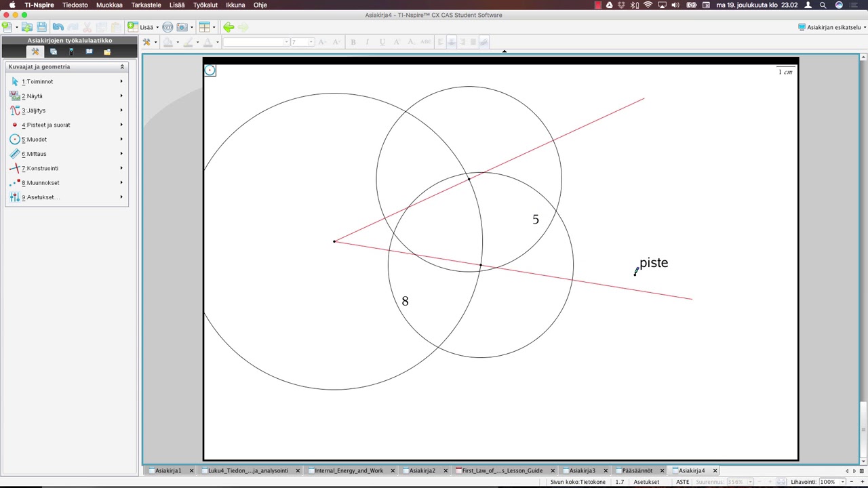The image size is (868, 488).
Task: Expand the Toiminnot submenu arrow
Action: [x=121, y=81]
